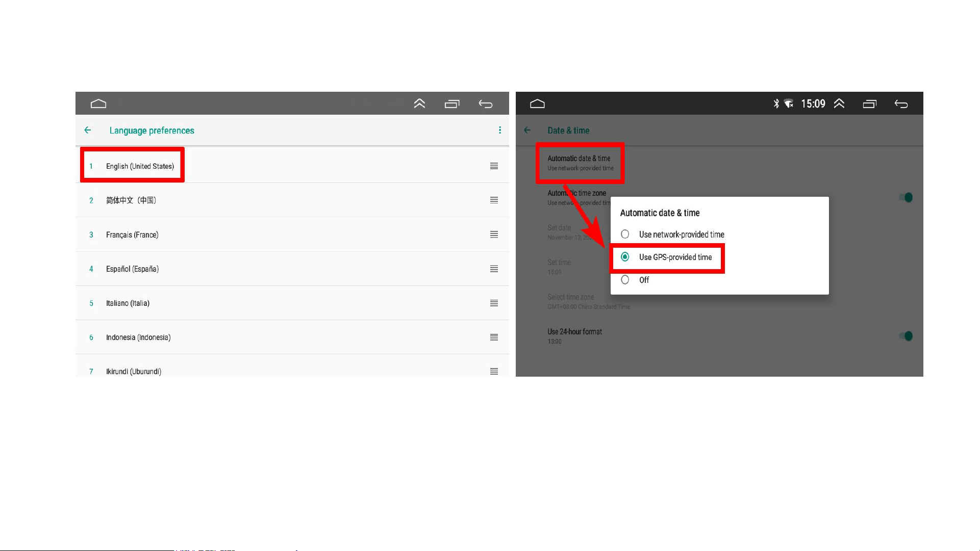This screenshot has height=551, width=980.
Task: Tap home icon in Language preferences screen
Action: click(98, 104)
